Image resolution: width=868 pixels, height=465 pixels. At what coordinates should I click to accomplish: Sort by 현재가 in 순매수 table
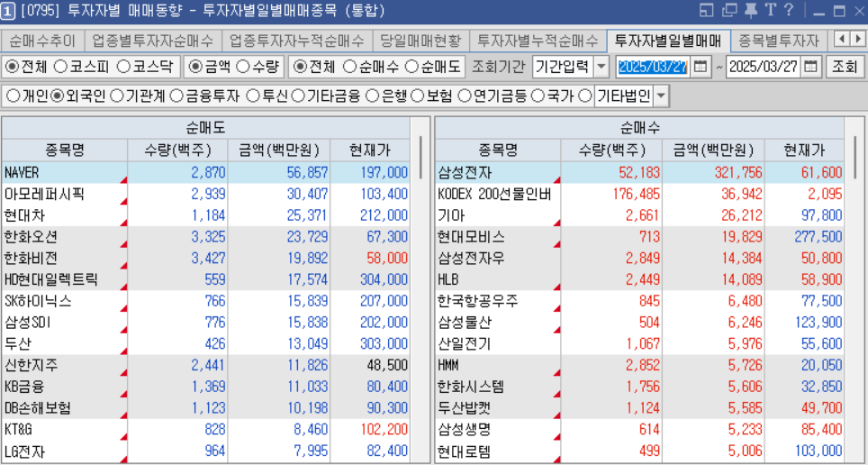click(x=804, y=150)
